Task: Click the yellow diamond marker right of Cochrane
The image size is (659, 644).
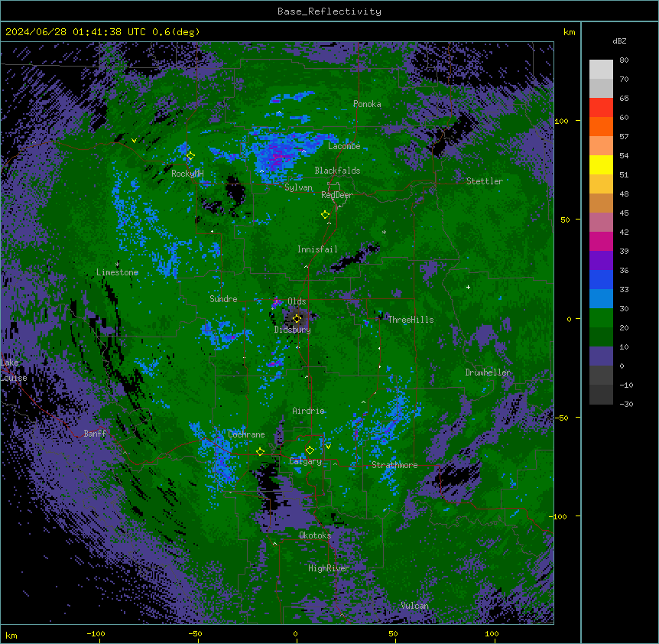Action: (260, 452)
